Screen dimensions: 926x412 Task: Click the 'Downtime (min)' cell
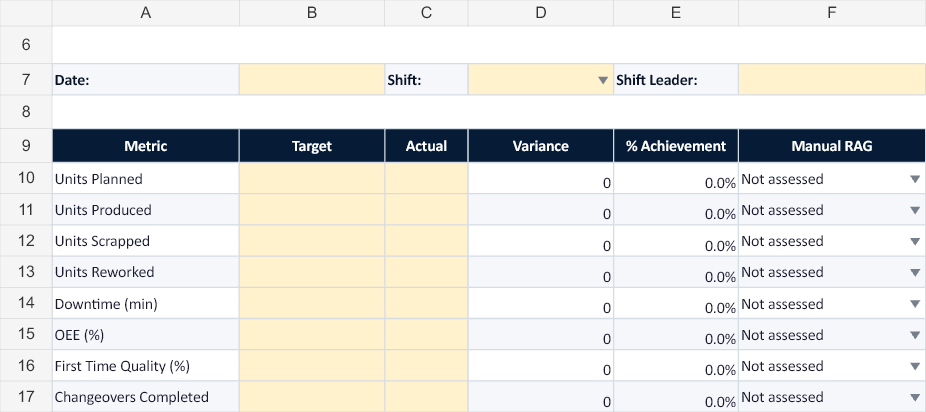(x=145, y=303)
